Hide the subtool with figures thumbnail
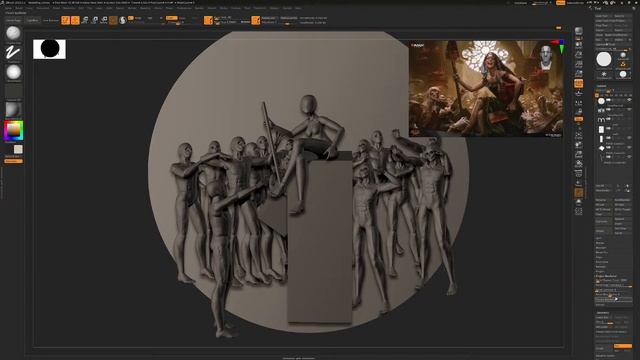Viewport: 640px width, 360px height. pyautogui.click(x=629, y=109)
